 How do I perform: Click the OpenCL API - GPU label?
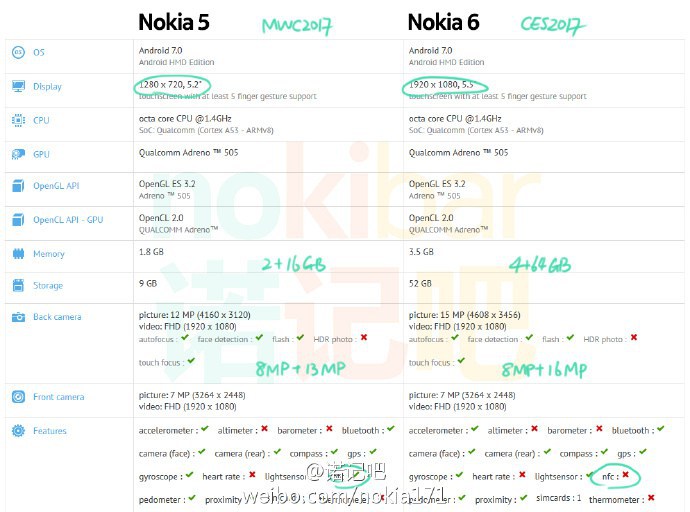(x=68, y=219)
